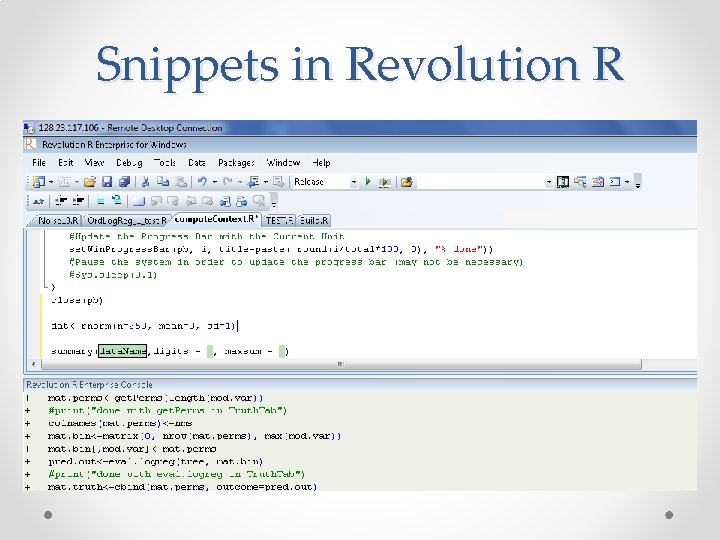The image size is (720, 540).
Task: Open the Undo history dropdown arrow
Action: click(x=214, y=182)
